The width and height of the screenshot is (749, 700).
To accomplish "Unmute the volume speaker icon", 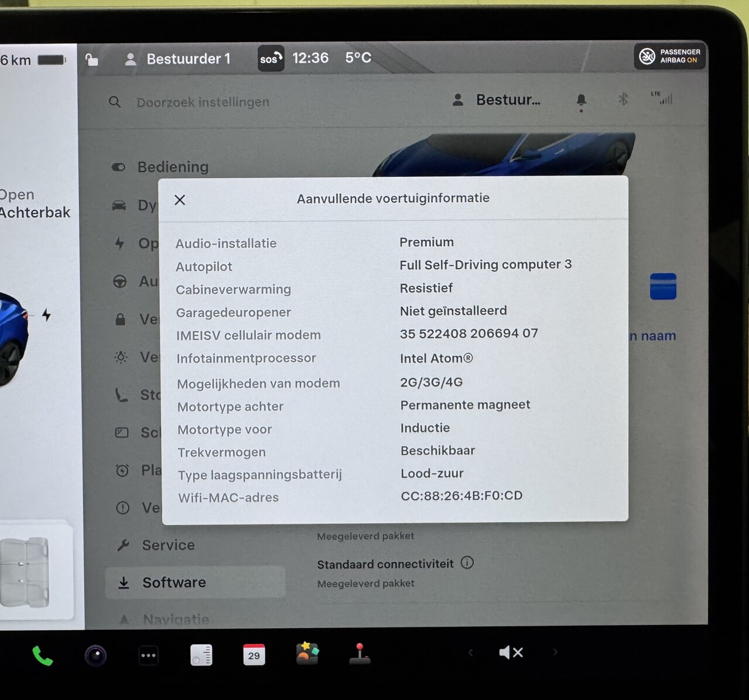I will (x=510, y=652).
